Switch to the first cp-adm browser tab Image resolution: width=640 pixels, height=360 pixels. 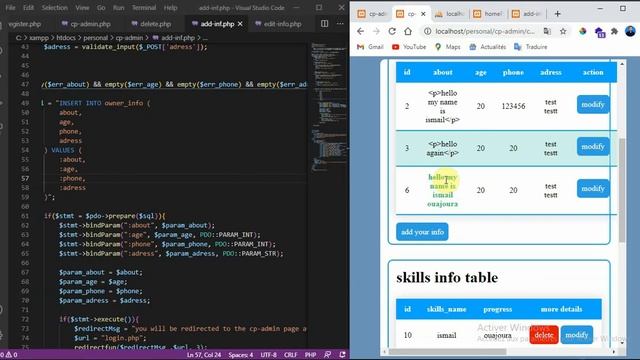371,14
